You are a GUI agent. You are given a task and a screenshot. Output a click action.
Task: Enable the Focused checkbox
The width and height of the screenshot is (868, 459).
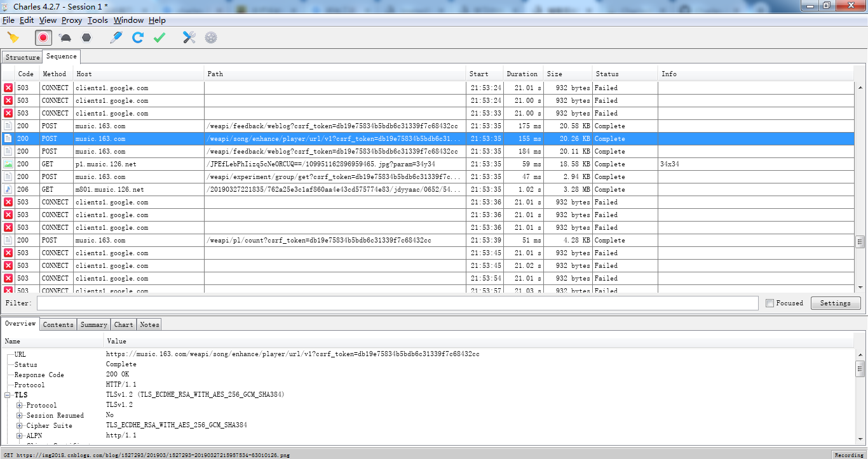pyautogui.click(x=770, y=303)
